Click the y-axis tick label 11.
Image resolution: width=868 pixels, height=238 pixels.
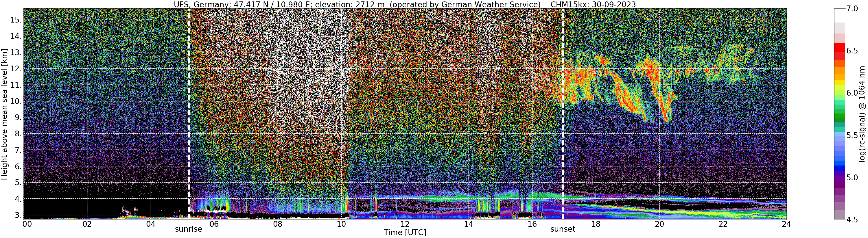click(16, 85)
